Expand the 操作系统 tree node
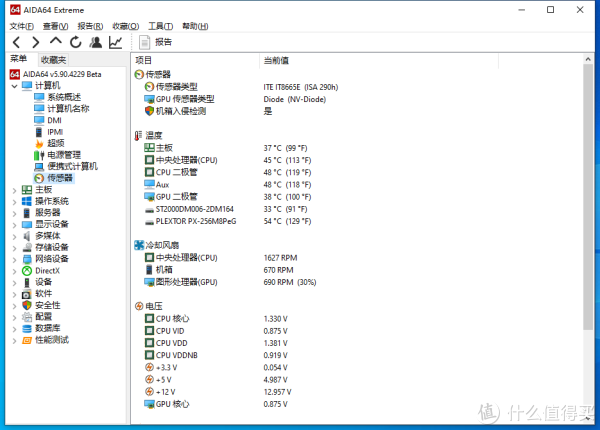Screen dimensions: 600x430 click(x=15, y=202)
